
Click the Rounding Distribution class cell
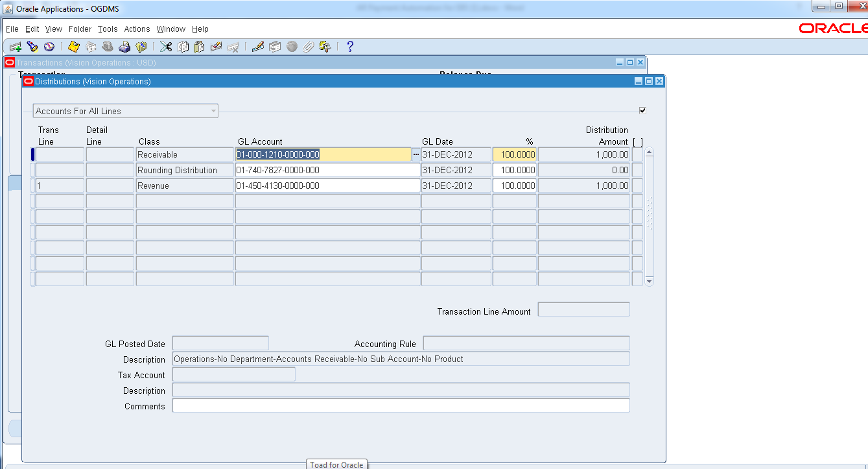[x=185, y=170]
